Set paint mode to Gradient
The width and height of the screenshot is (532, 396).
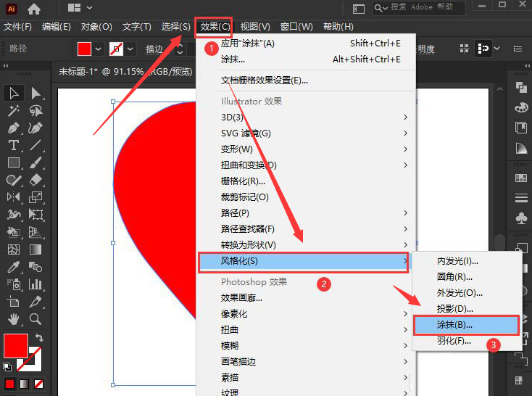coord(25,384)
